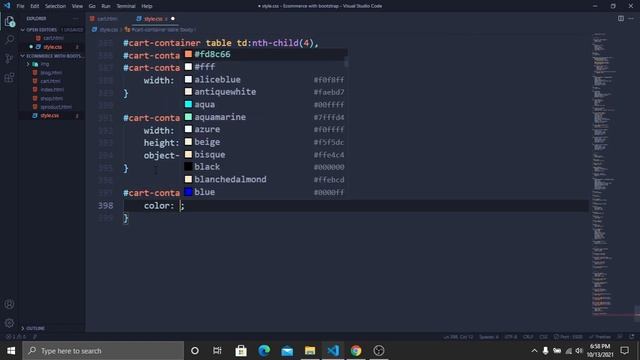Open the File menu

pos(20,6)
